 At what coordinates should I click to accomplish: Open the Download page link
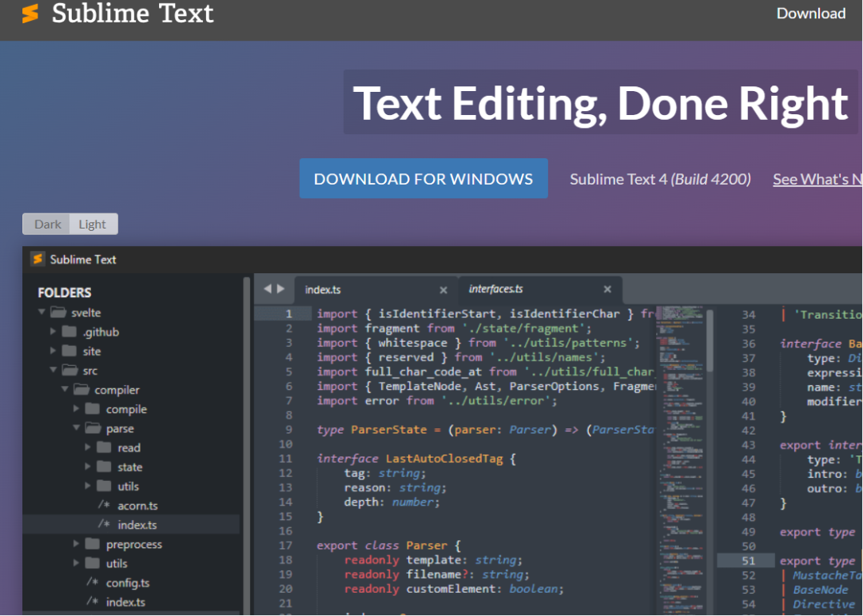pyautogui.click(x=811, y=14)
